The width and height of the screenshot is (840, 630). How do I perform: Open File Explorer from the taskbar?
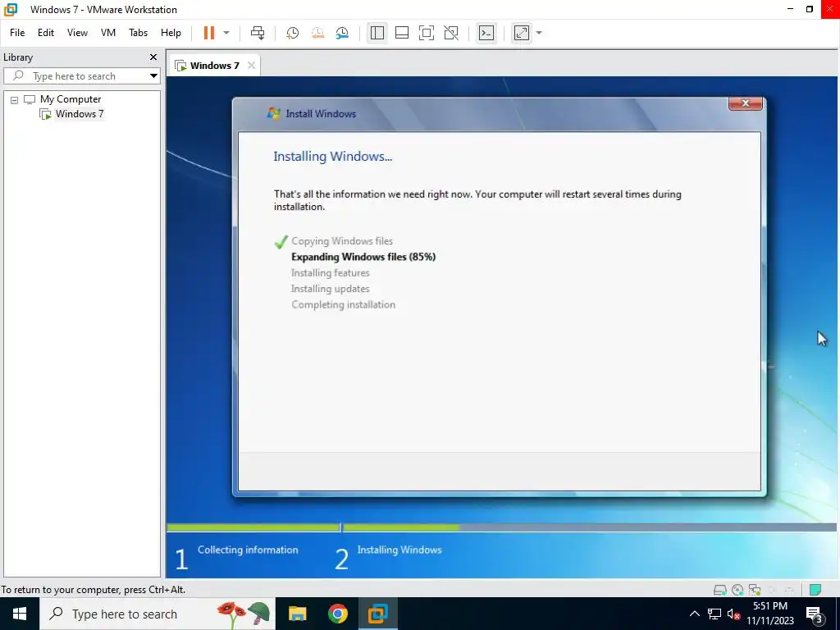point(297,614)
